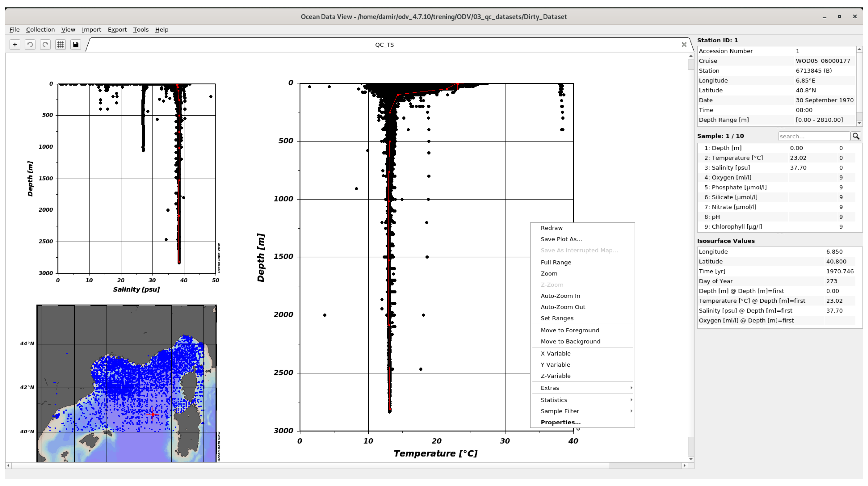Click the undo toolbar icon
This screenshot has height=486, width=868.
coord(30,44)
